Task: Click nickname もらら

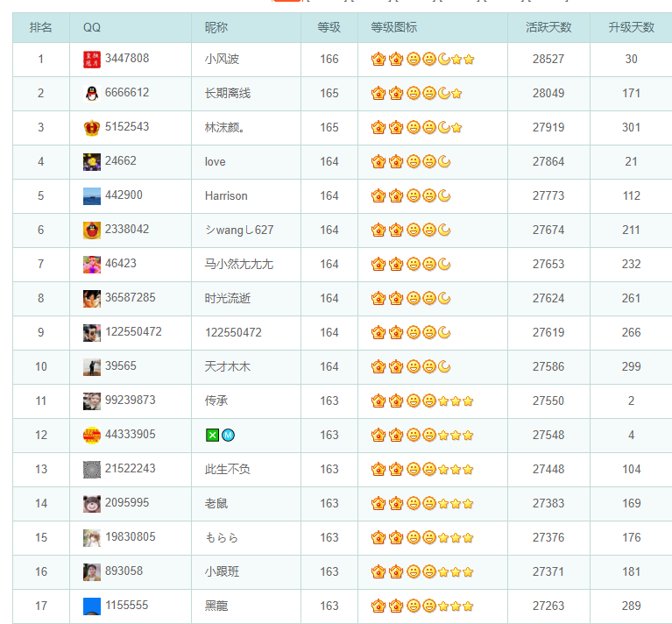Action: tap(222, 537)
